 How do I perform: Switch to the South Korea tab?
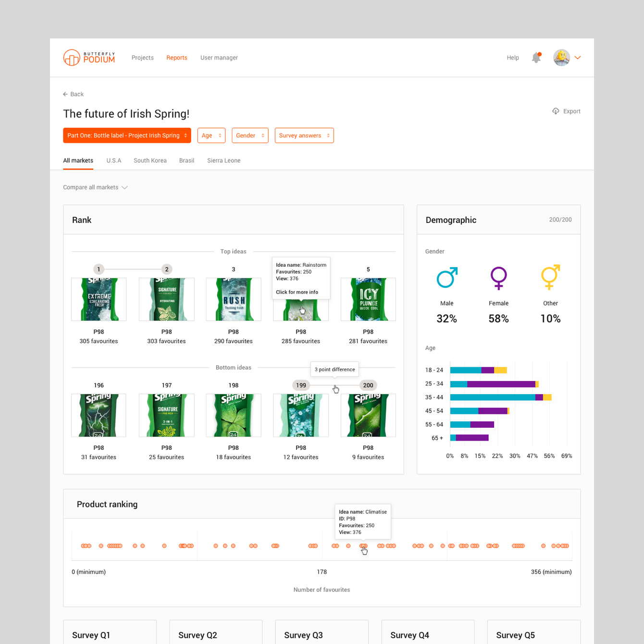[x=150, y=161]
